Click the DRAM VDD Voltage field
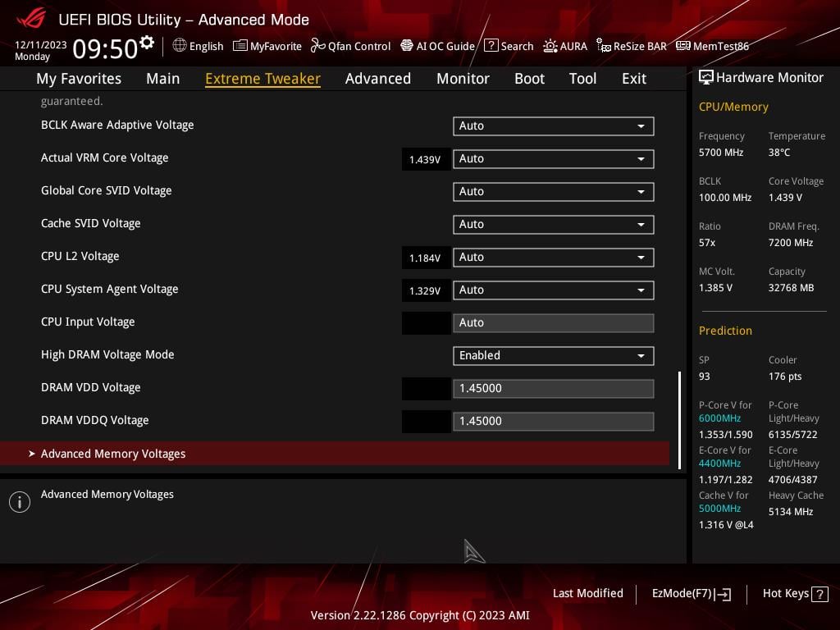The width and height of the screenshot is (840, 630). tap(553, 388)
